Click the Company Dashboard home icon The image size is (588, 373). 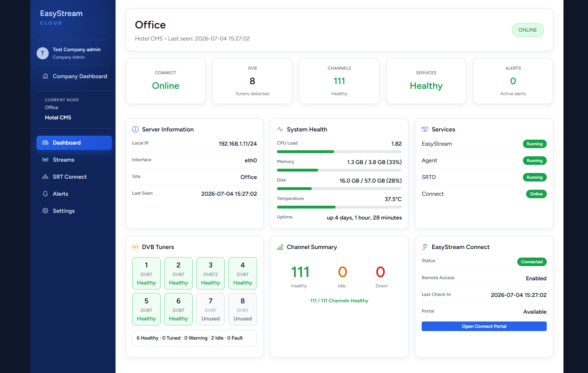[45, 76]
